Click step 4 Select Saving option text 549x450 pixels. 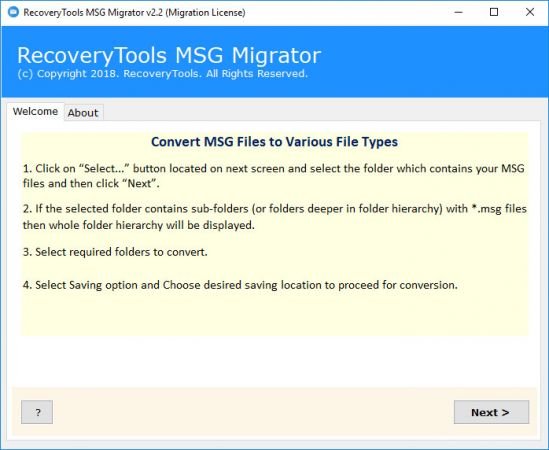point(240,285)
